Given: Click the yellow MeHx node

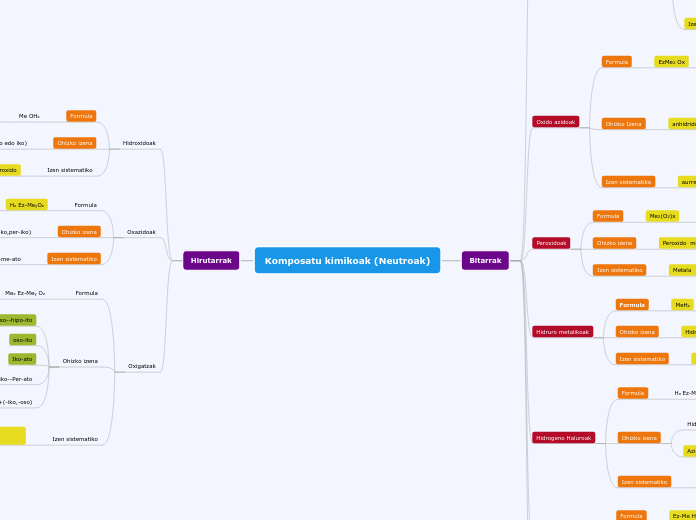Looking at the screenshot, I should (x=682, y=305).
